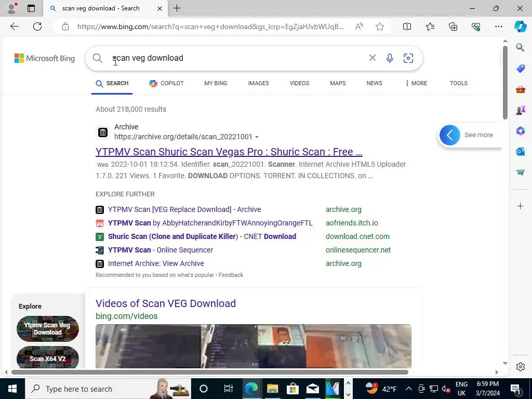Open Videos of Scan VEG Download
This screenshot has width=532, height=399.
pos(166,303)
